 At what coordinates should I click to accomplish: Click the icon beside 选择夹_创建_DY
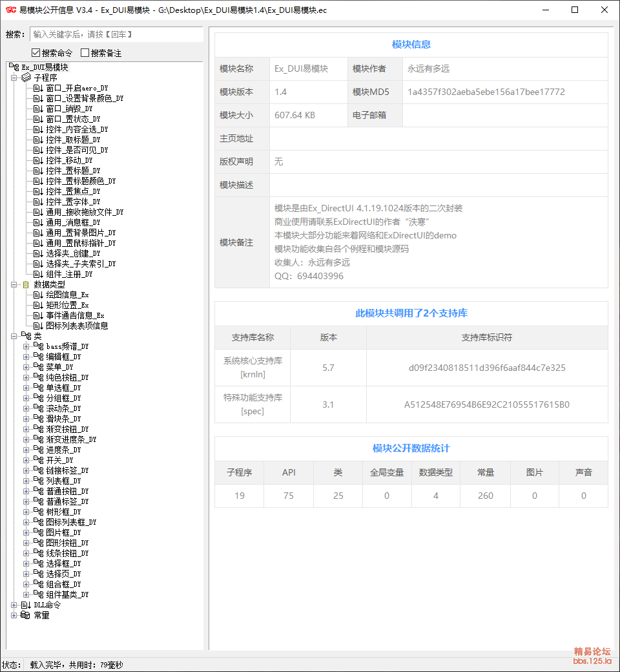(x=38, y=253)
